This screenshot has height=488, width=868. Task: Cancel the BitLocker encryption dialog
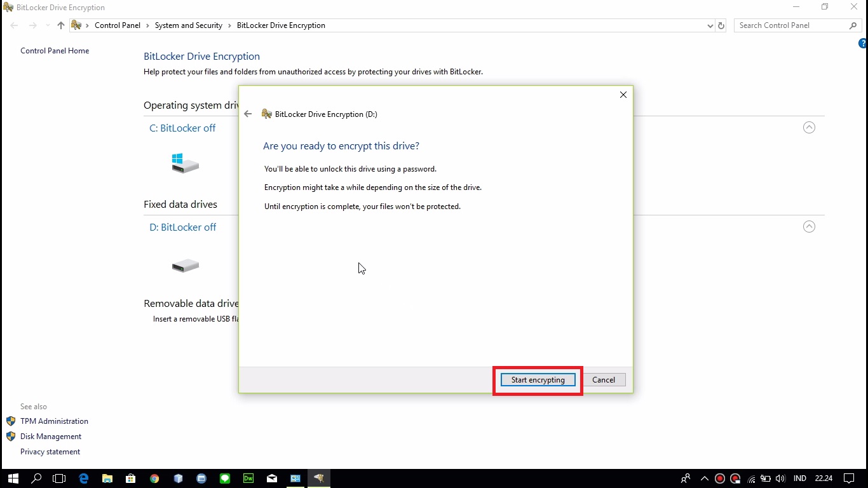604,380
